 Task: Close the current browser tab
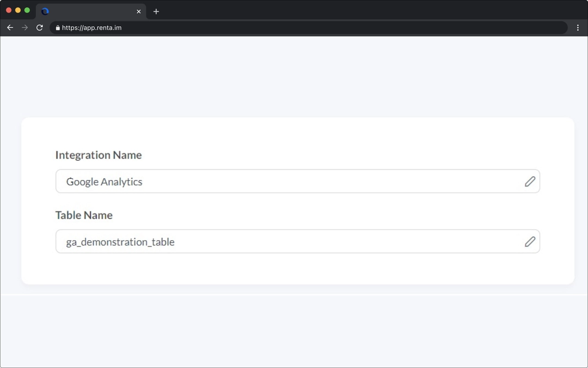point(139,11)
